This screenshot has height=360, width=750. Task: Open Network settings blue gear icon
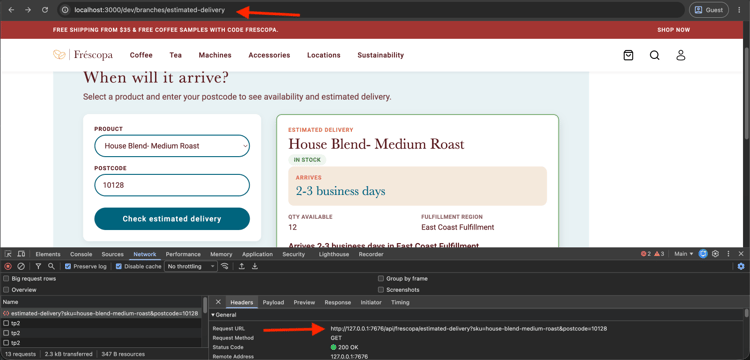[x=741, y=266]
